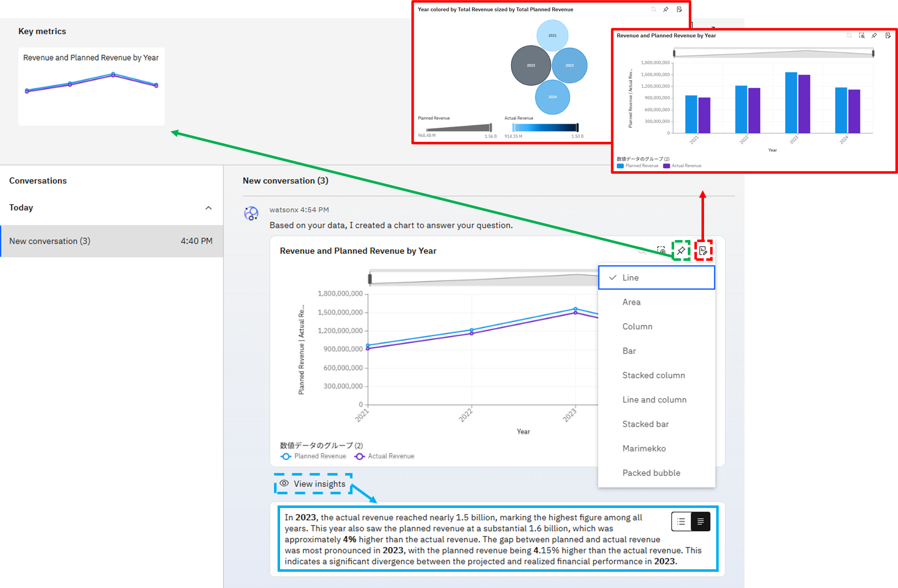Toggle the Planned Revenue legend in the bar chart
The image size is (898, 588).
pyautogui.click(x=638, y=166)
